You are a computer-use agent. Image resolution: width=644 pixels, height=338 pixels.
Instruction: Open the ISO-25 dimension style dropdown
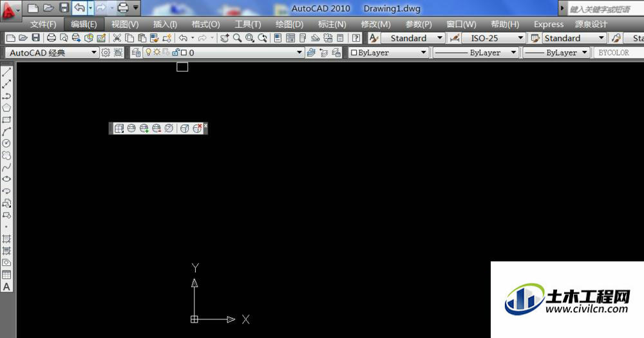point(520,38)
